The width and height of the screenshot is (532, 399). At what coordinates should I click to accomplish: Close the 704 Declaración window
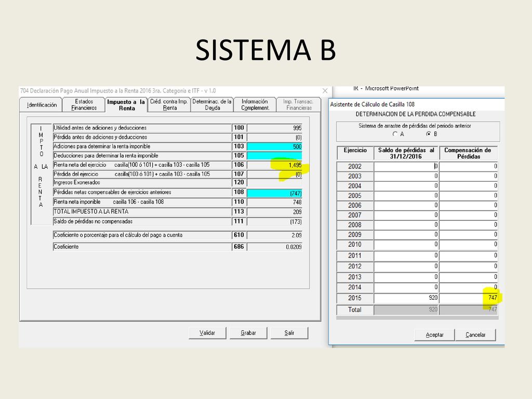tap(325, 90)
